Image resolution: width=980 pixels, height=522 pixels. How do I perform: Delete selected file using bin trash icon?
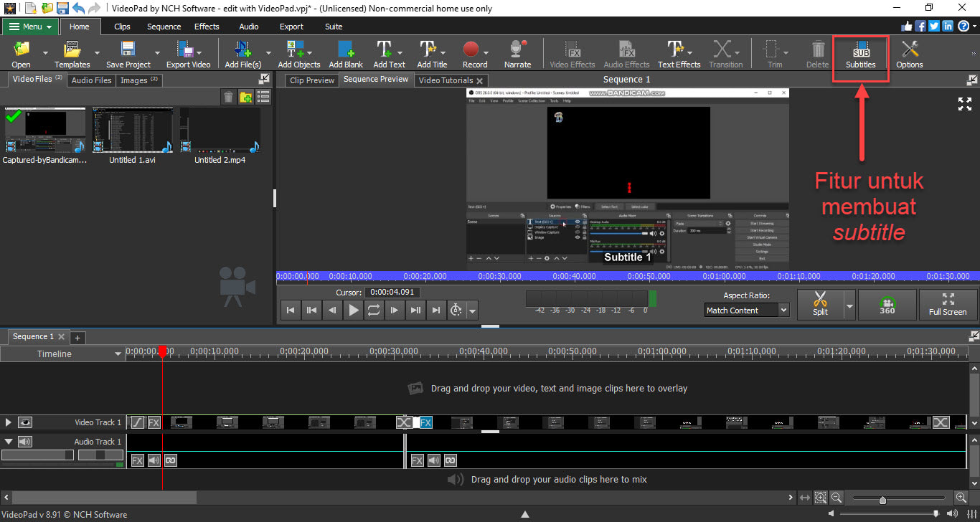click(x=228, y=97)
